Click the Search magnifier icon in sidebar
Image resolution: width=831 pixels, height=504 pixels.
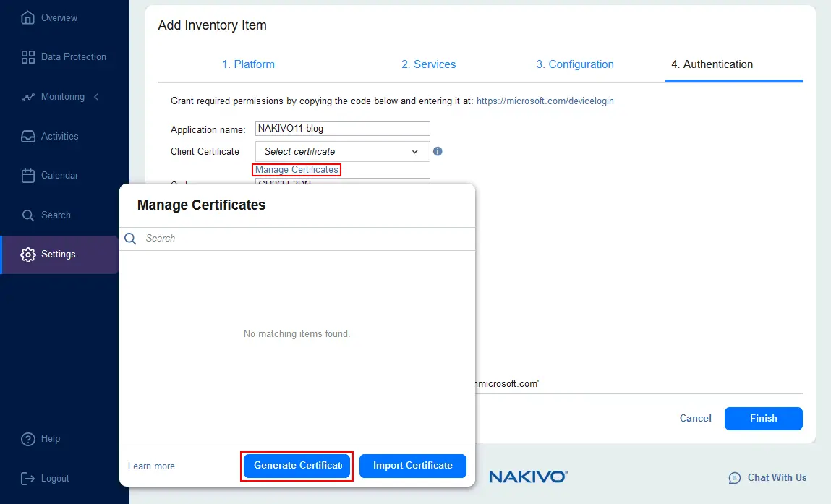tap(27, 215)
